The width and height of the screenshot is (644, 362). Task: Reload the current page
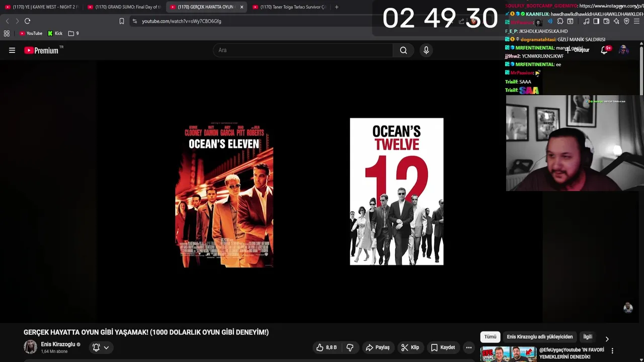coord(28,21)
